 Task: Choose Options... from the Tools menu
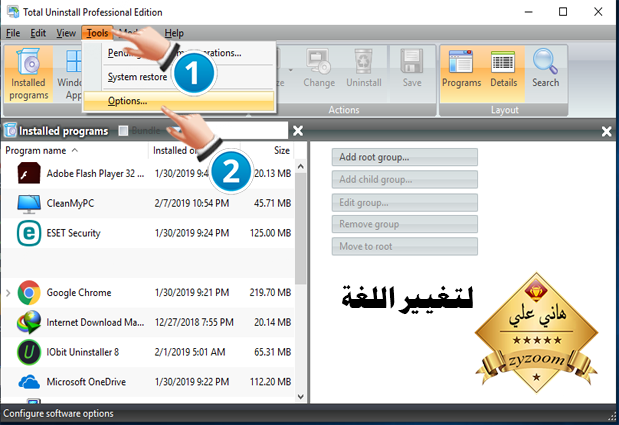click(179, 101)
